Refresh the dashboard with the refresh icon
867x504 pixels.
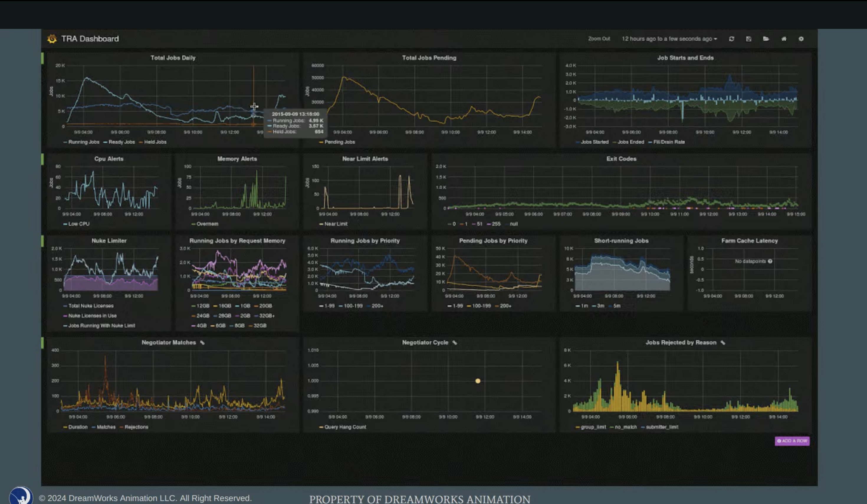coord(731,39)
